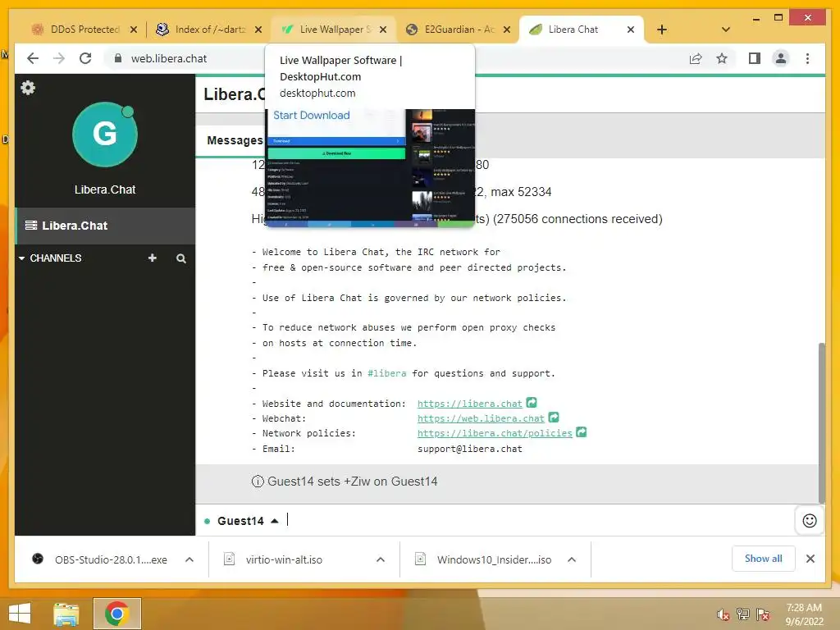Click the support@libera.chat email text
840x630 pixels.
470,449
